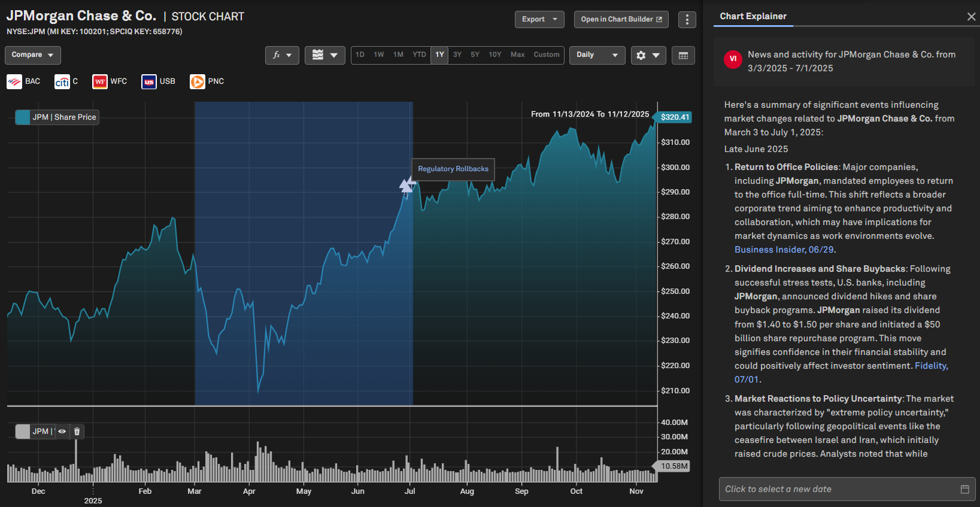Toggle JPM volume series visibility eye
980x507 pixels.
coord(62,431)
